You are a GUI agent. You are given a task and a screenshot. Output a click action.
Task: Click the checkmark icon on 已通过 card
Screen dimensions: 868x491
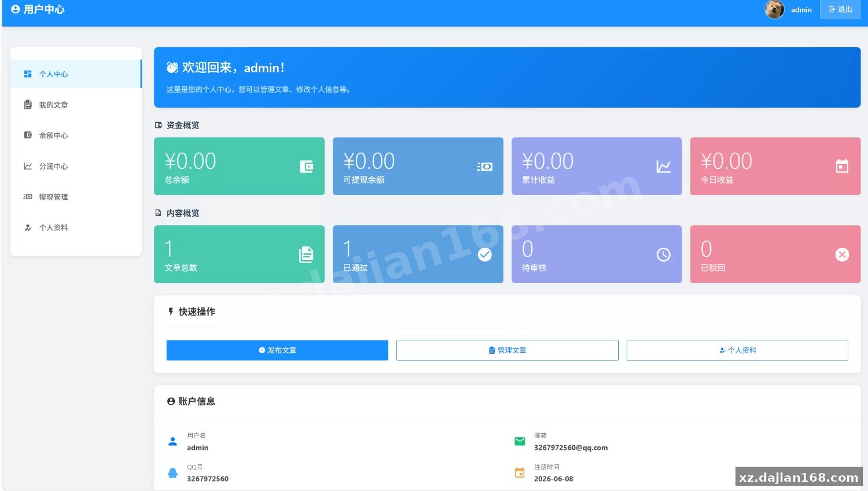click(485, 255)
